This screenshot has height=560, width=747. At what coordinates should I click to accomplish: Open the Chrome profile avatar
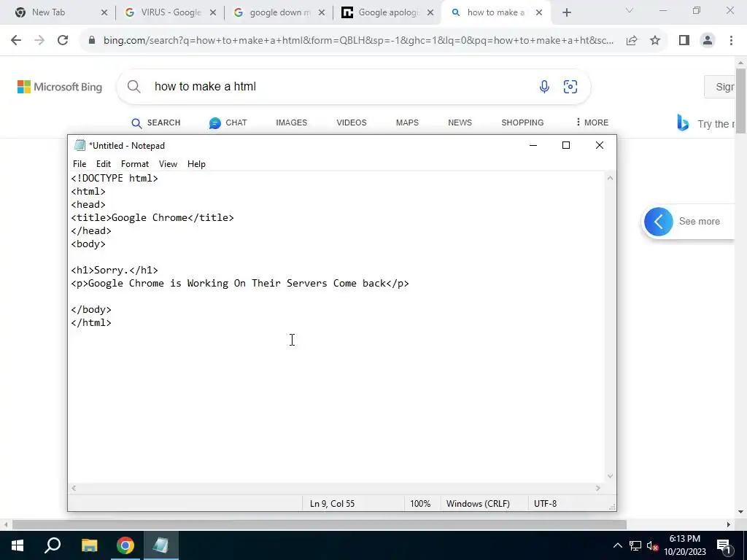708,41
